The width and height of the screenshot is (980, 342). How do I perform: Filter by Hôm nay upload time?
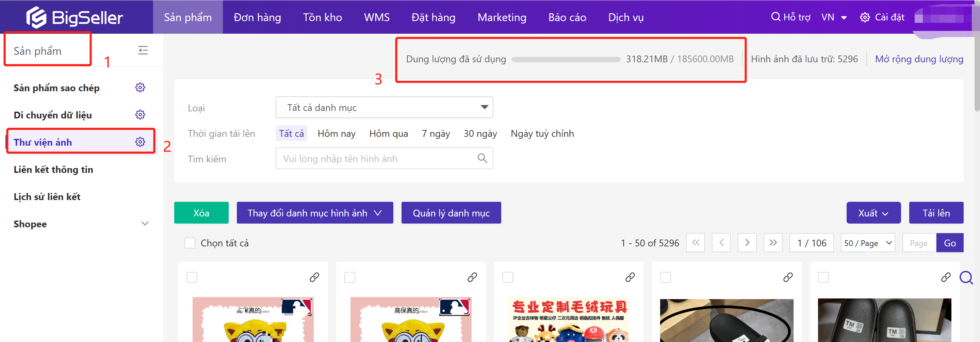tap(337, 133)
